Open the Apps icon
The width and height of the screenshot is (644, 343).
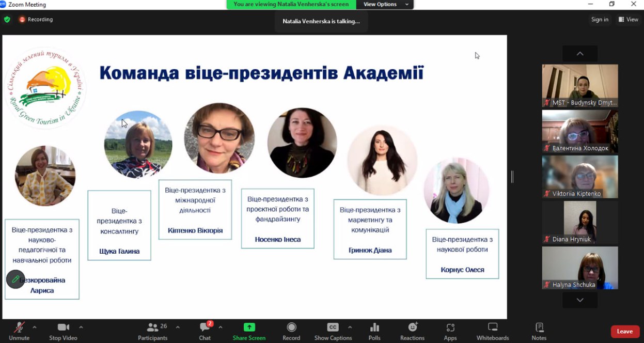[450, 331]
